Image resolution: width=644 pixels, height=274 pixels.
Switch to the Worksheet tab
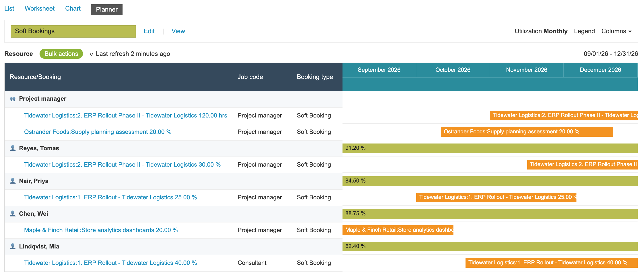40,8
